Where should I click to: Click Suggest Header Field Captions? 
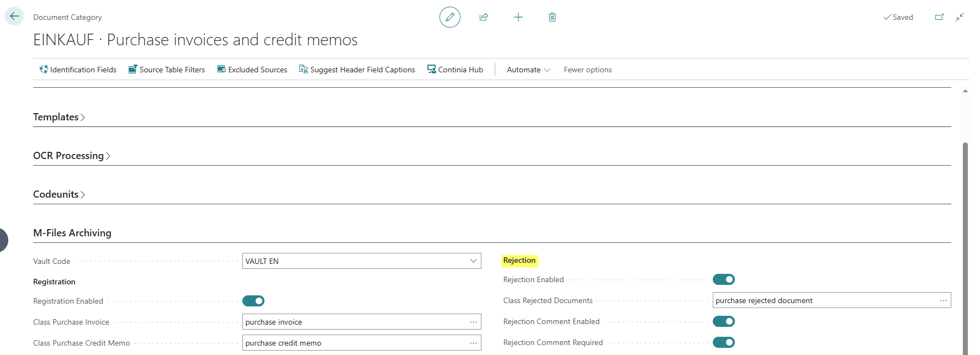(x=357, y=70)
